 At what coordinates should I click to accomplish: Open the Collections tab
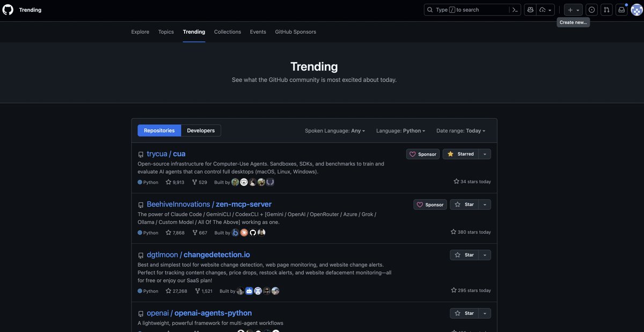coord(228,32)
